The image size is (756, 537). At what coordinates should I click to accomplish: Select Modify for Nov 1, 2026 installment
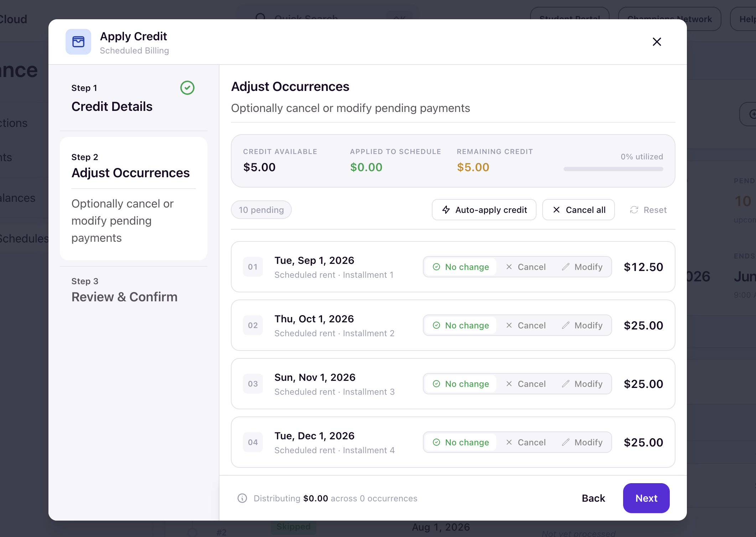pos(582,384)
